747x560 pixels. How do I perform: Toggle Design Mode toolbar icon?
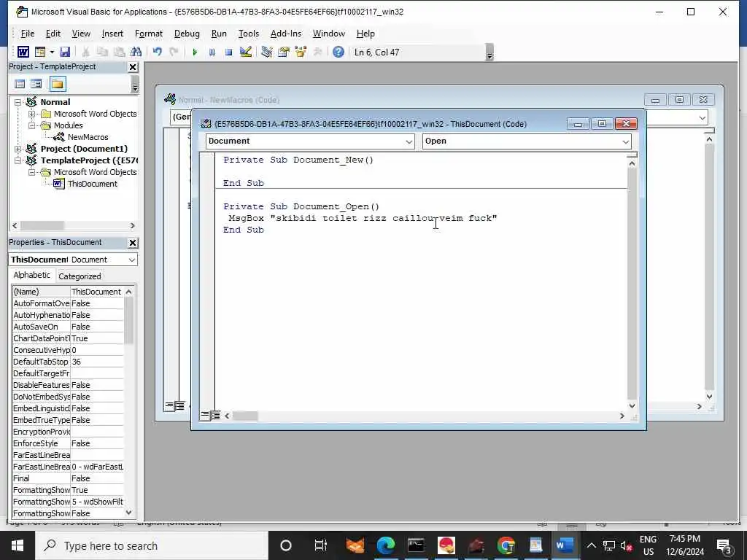(x=245, y=52)
